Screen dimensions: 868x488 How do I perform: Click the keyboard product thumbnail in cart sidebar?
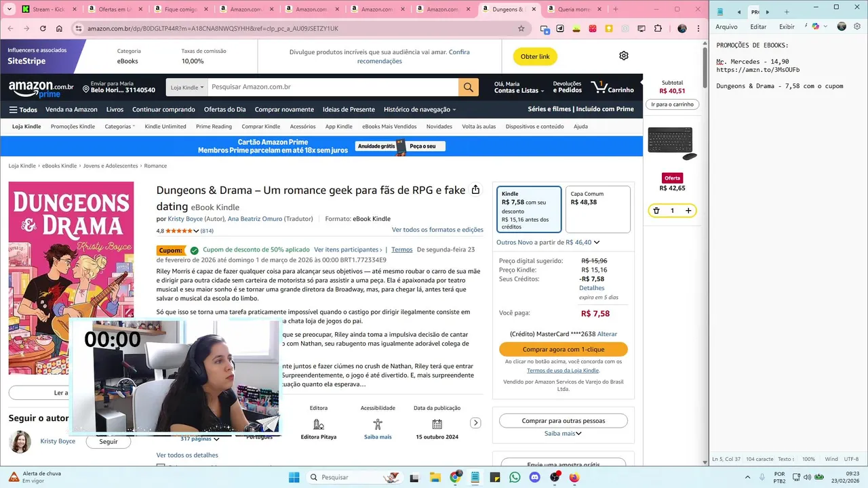[672, 143]
